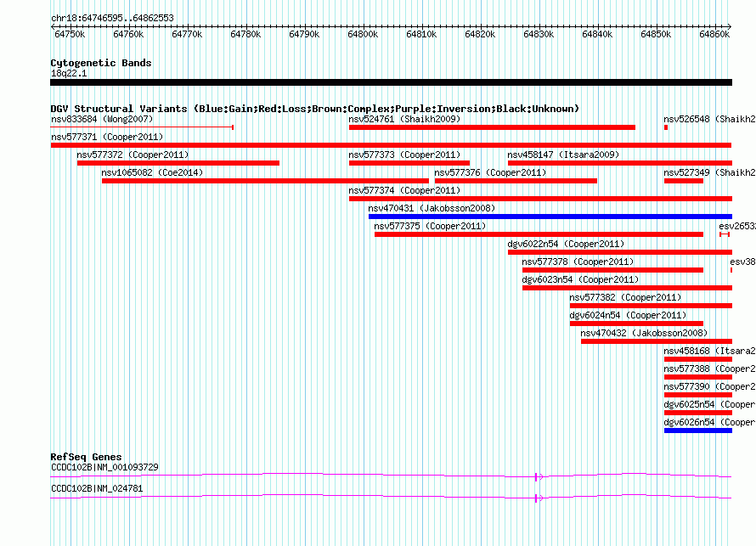This screenshot has height=546, width=756.
Task: Open the dgv6023n54 (Cooper2011) label
Action: (580, 279)
